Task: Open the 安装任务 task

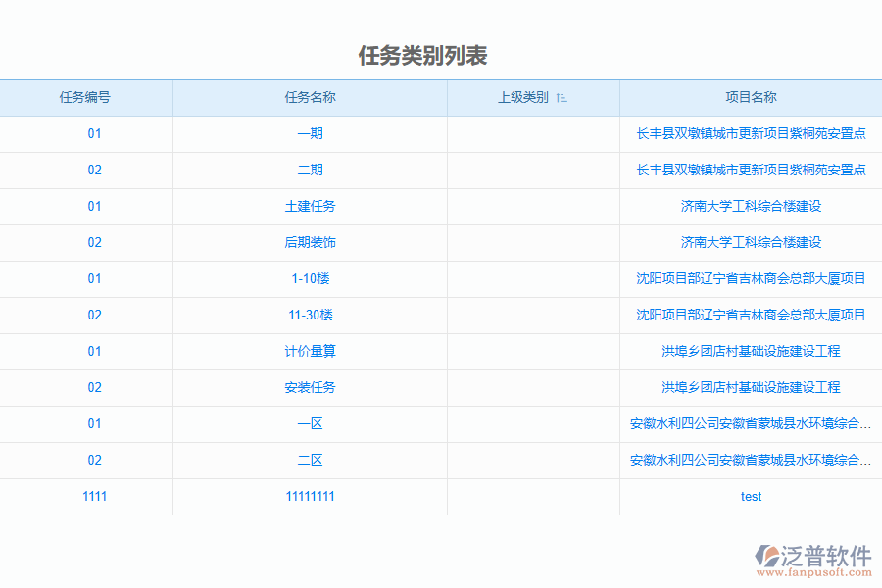Action: [311, 387]
